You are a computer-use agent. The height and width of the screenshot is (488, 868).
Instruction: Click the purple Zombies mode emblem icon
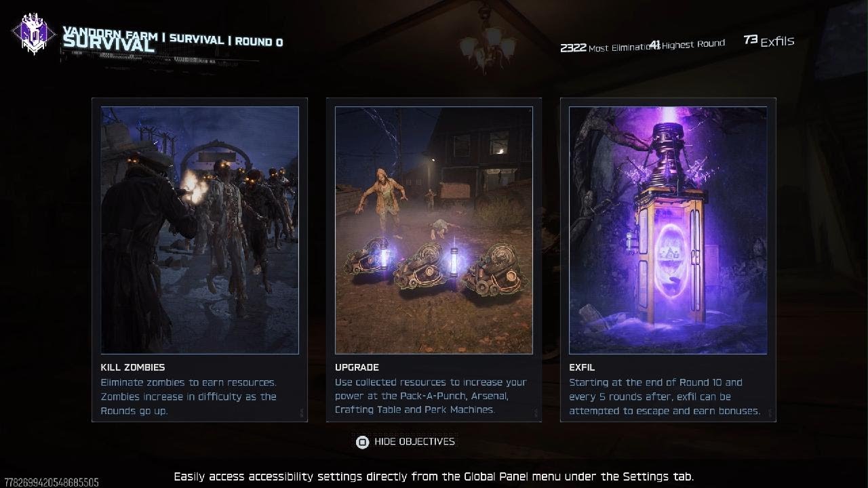point(33,35)
